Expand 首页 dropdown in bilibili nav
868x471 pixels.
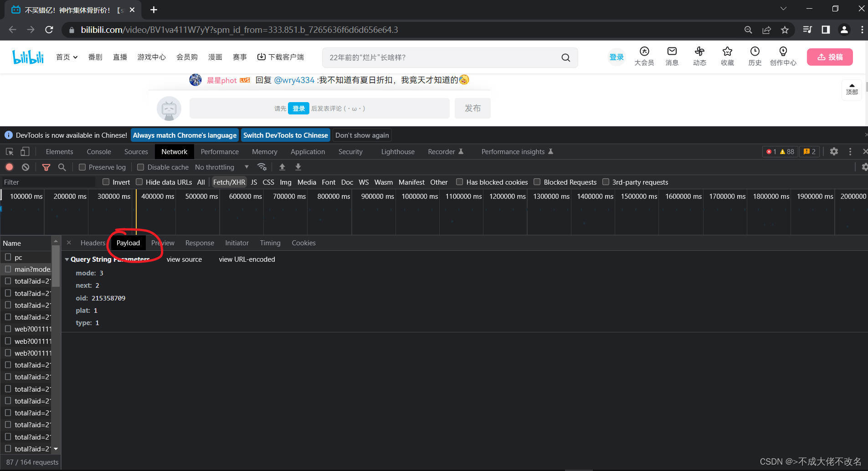(67, 57)
